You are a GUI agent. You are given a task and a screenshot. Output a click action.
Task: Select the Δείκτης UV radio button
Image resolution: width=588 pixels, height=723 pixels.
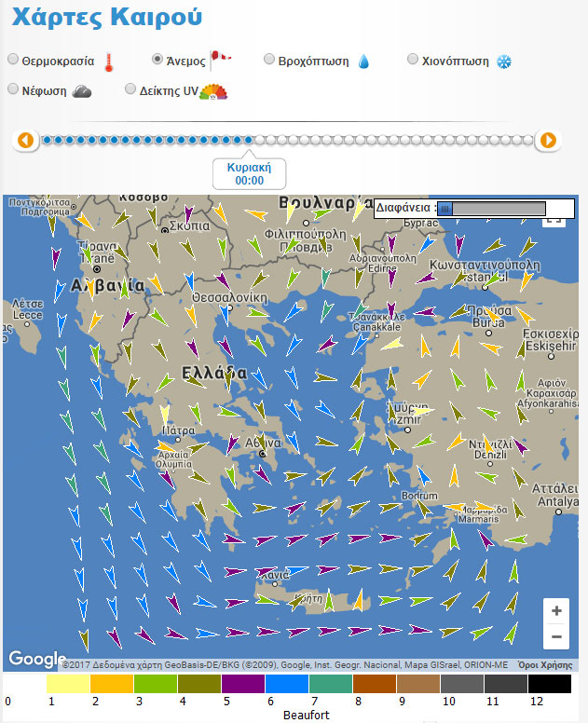(x=130, y=89)
